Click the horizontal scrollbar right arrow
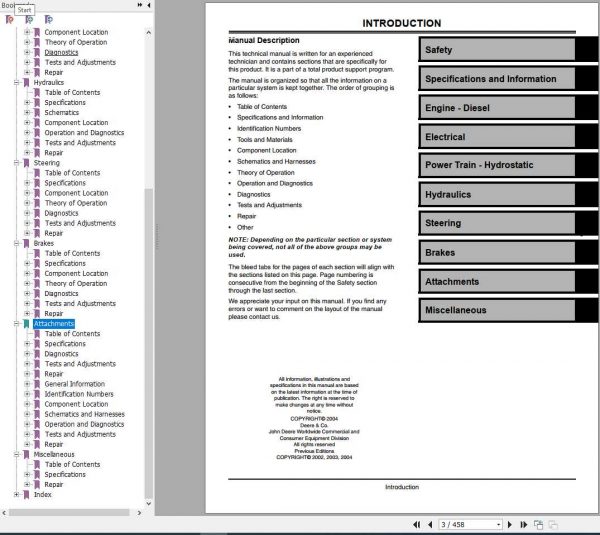This screenshot has height=535, width=600. coord(139,513)
